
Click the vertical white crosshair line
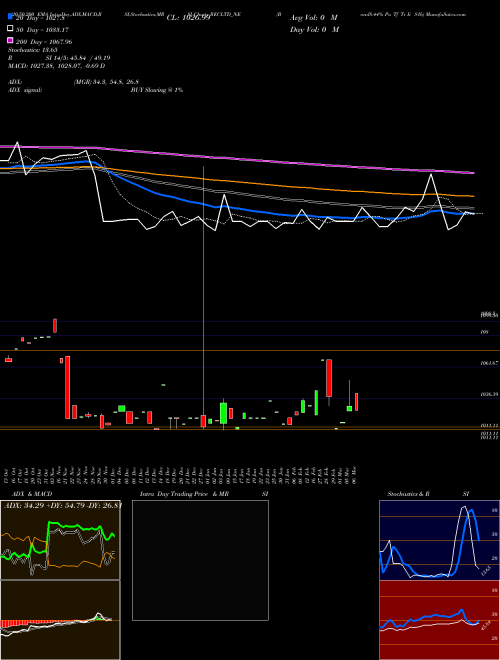(x=204, y=298)
